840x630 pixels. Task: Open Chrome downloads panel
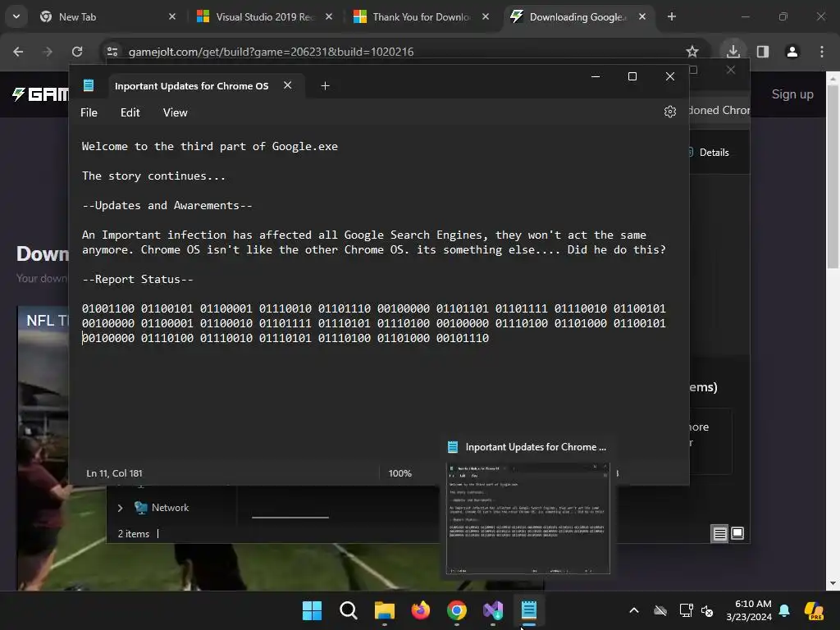[733, 52]
